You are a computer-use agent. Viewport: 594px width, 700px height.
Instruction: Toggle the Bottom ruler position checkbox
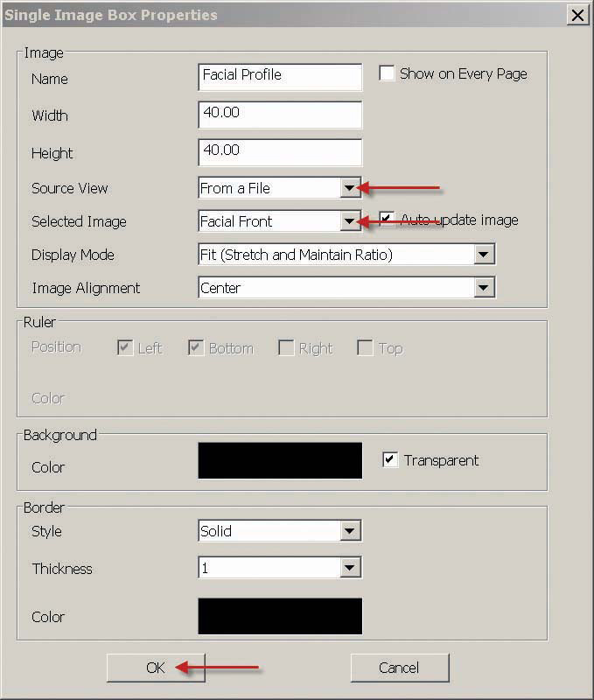[x=196, y=347]
